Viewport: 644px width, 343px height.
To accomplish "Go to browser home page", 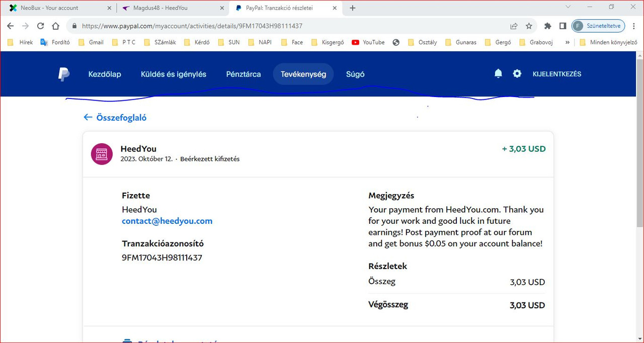I will tap(56, 26).
